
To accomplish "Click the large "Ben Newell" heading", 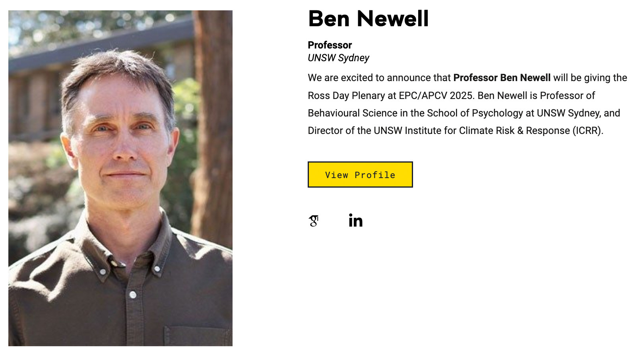I will pyautogui.click(x=368, y=19).
